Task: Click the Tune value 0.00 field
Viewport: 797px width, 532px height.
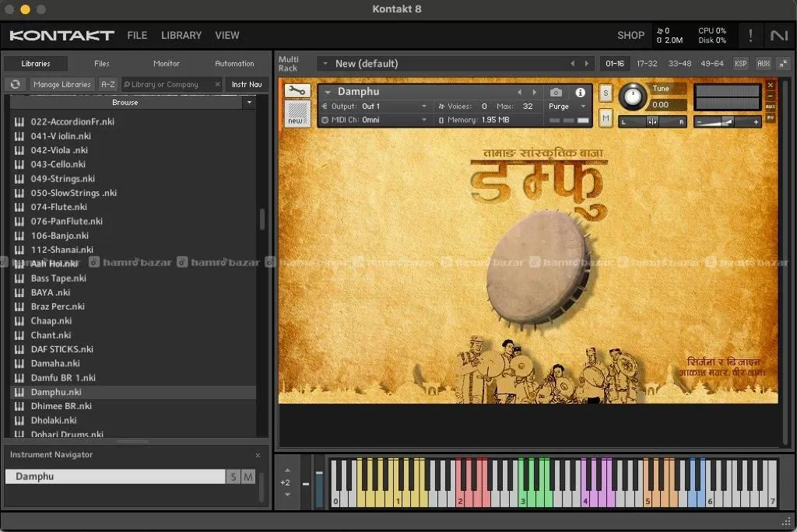Action: 666,105
